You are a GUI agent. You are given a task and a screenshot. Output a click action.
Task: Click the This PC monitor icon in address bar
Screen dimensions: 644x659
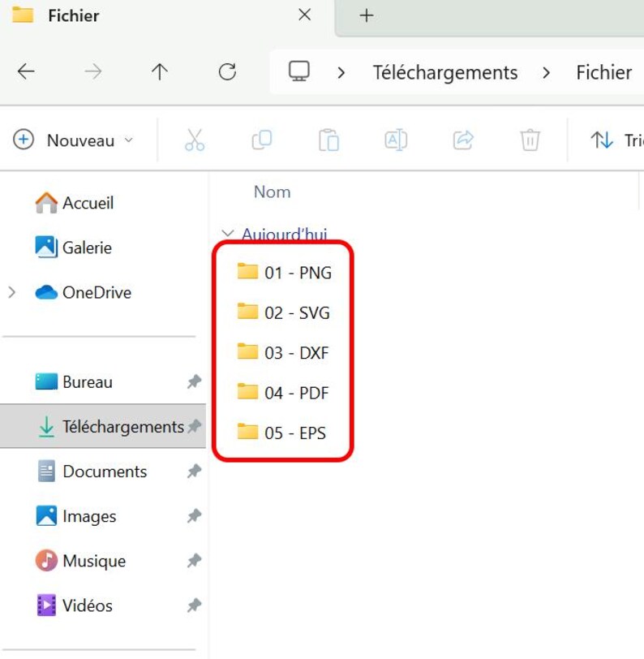pos(299,71)
